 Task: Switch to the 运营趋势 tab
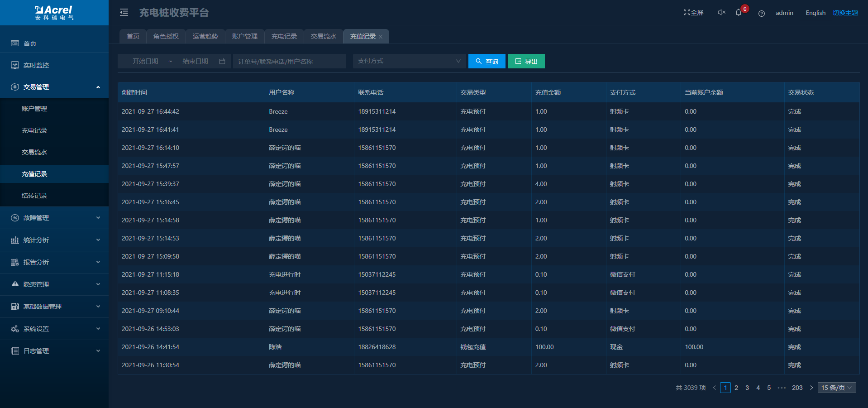205,36
